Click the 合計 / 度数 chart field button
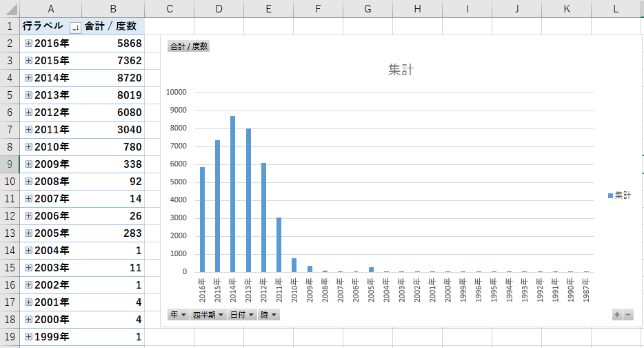This screenshot has width=644, height=348. pyautogui.click(x=189, y=47)
